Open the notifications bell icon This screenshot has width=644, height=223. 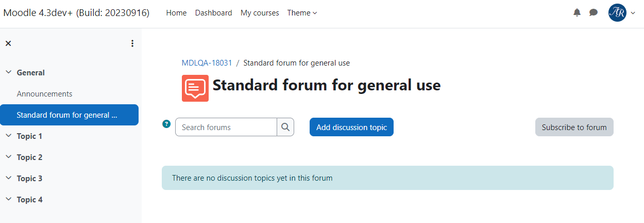pyautogui.click(x=577, y=13)
